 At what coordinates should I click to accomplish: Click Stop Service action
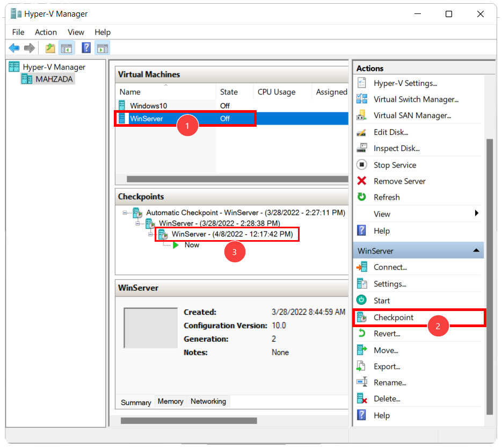[x=395, y=165]
